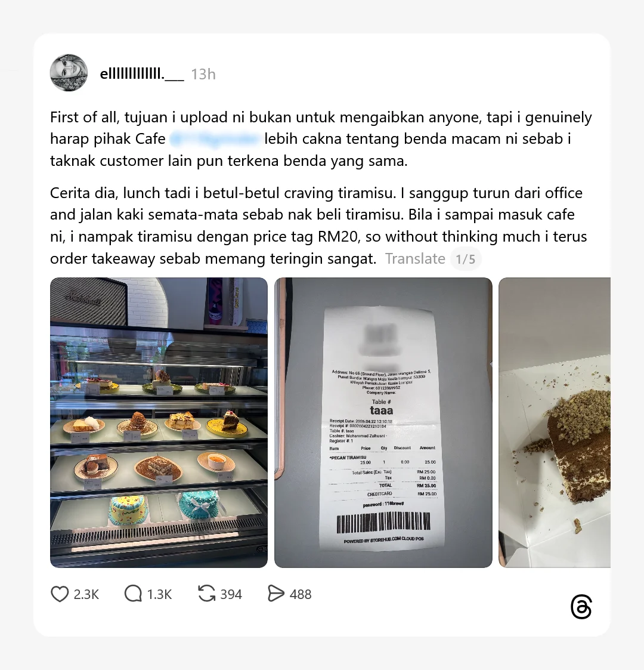Click the 394 reposts count
Viewport: 644px width, 670px height.
tap(231, 594)
